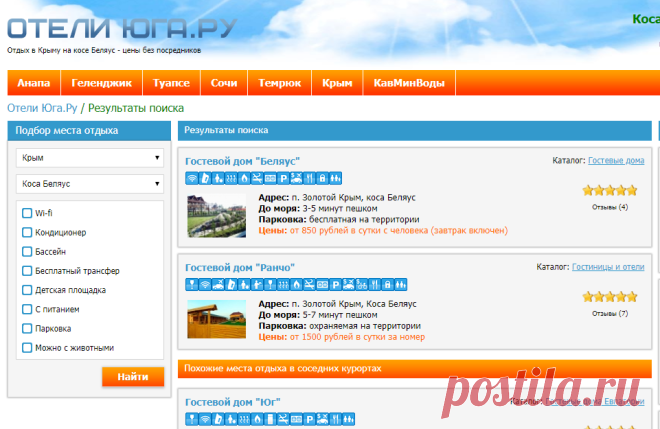Click refrigerator icon in Гостевой дом "Юг" card
This screenshot has width=660, height=429.
(x=270, y=419)
